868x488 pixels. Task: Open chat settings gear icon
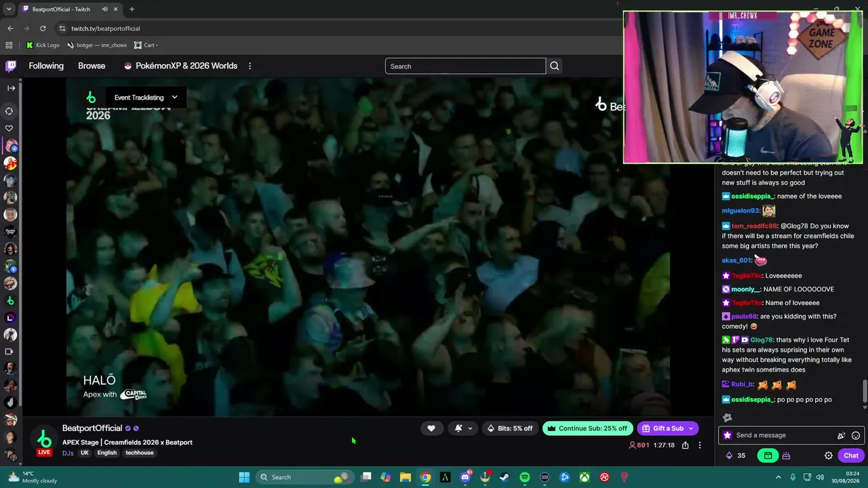(829, 455)
